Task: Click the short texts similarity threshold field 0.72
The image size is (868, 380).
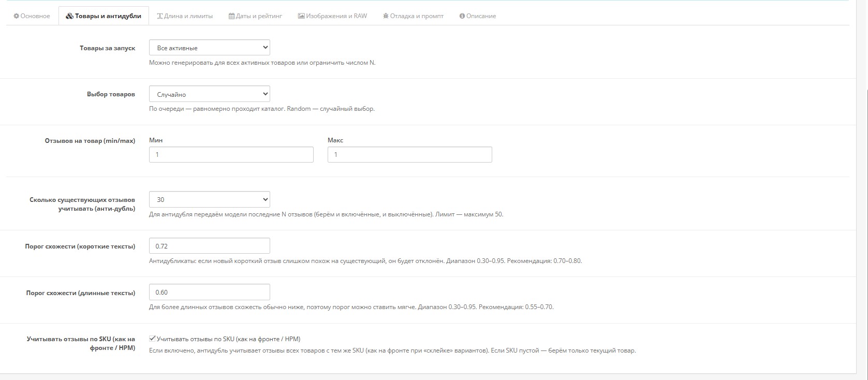Action: click(210, 246)
